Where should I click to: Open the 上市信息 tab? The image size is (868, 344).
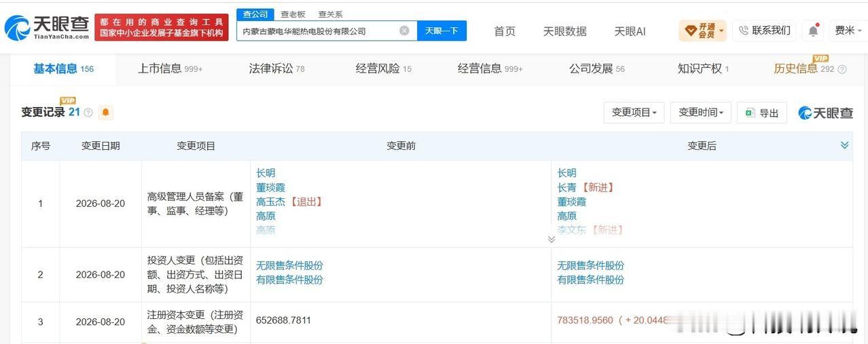[x=170, y=69]
